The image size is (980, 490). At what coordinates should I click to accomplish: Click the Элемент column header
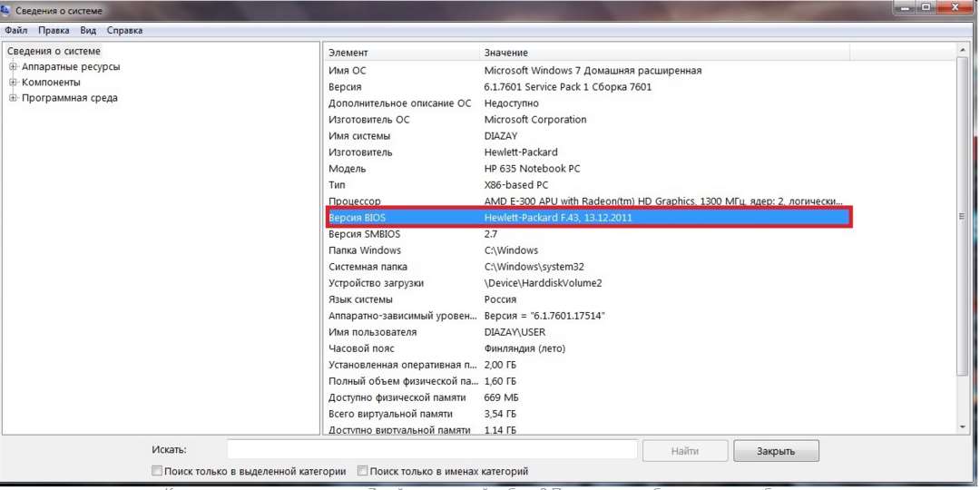[x=399, y=53]
